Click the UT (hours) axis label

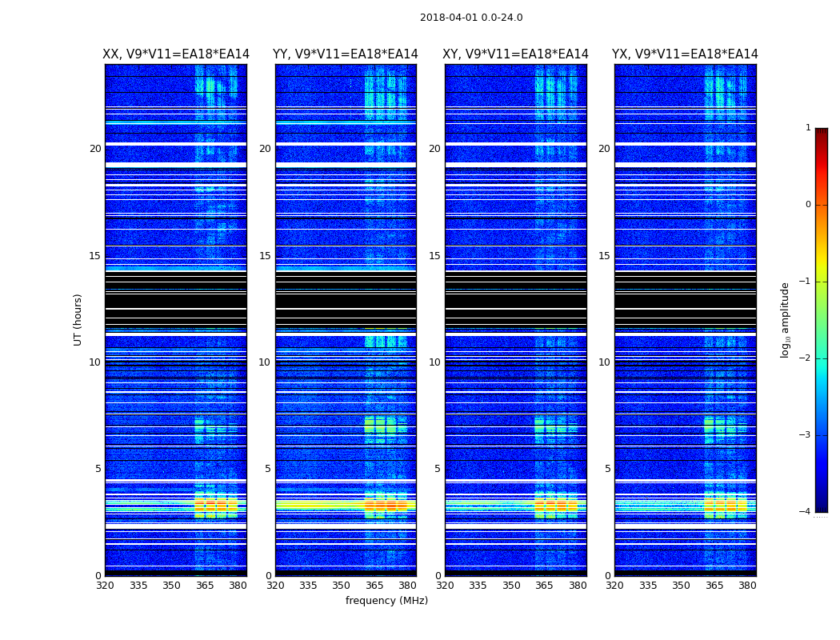(78, 320)
